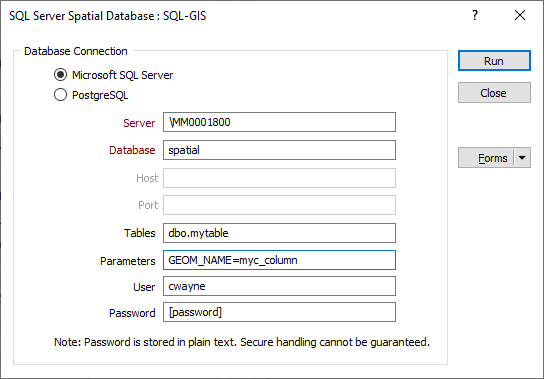Image resolution: width=544 pixels, height=379 pixels.
Task: Click the Parameters field with GEOM_NAME
Action: point(279,260)
